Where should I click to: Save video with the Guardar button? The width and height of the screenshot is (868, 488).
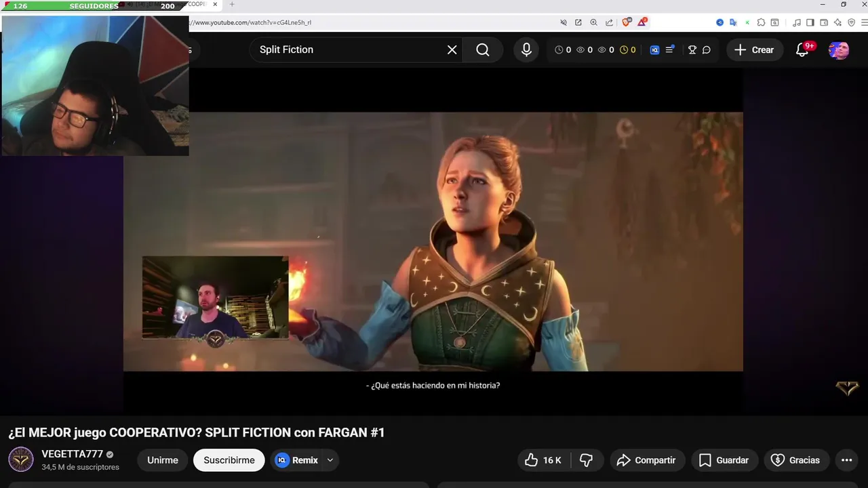coord(724,460)
